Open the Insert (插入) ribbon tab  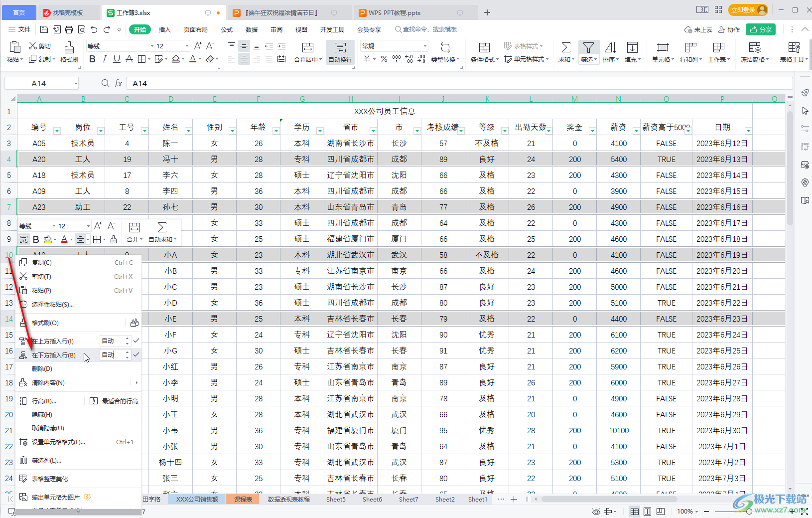click(x=165, y=29)
